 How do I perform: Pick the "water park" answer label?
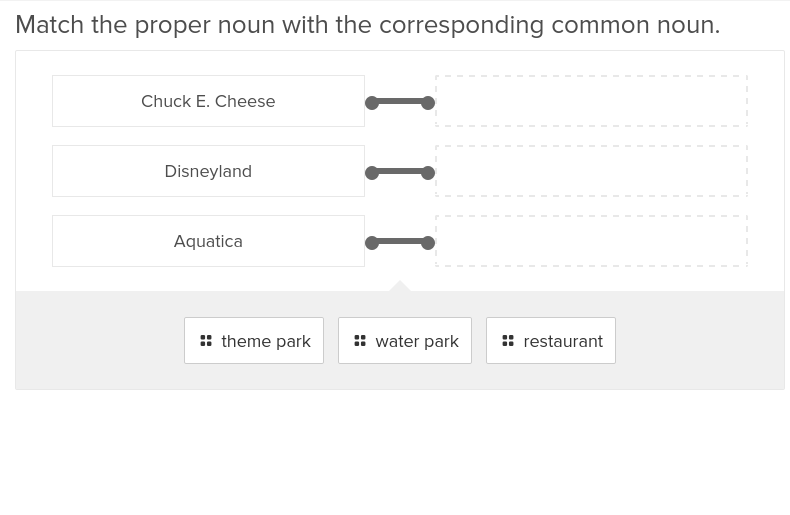coord(417,341)
